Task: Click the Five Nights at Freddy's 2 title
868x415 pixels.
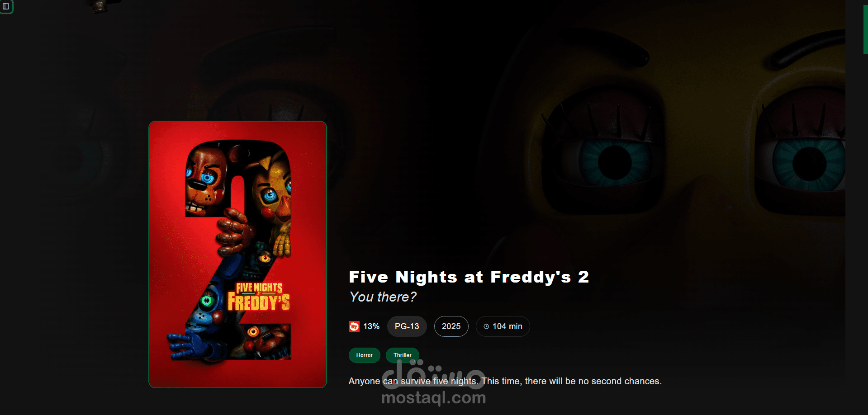Action: 469,277
